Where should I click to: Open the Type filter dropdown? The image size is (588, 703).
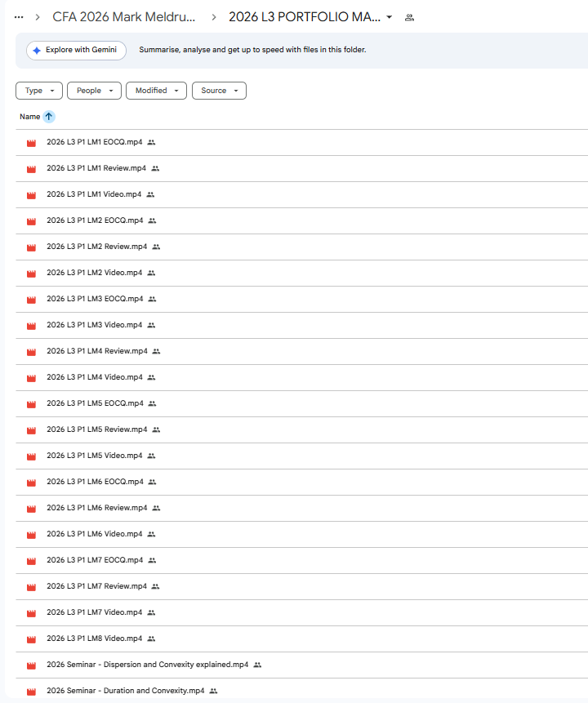[39, 91]
